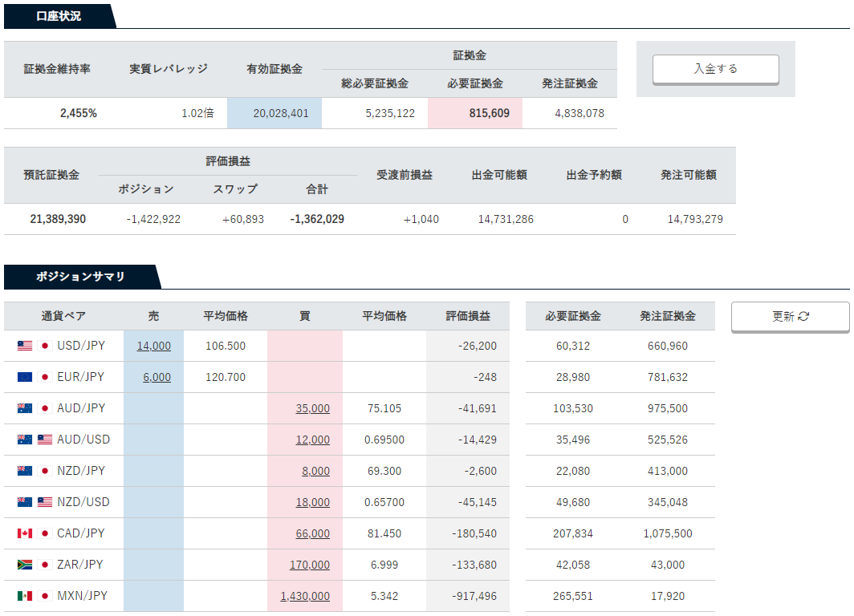Screen dimensions: 854x616
Task: Select the MXN/JPY currency pair label
Action: [82, 596]
